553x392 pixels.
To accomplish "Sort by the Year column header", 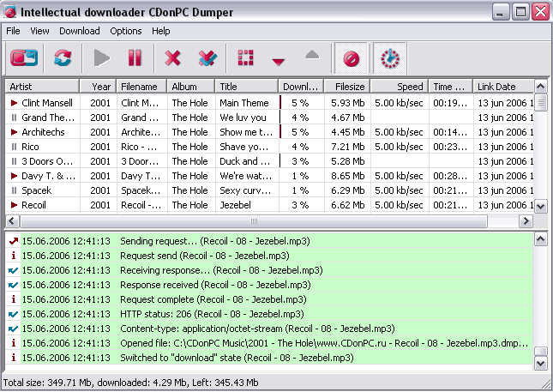I will point(98,87).
